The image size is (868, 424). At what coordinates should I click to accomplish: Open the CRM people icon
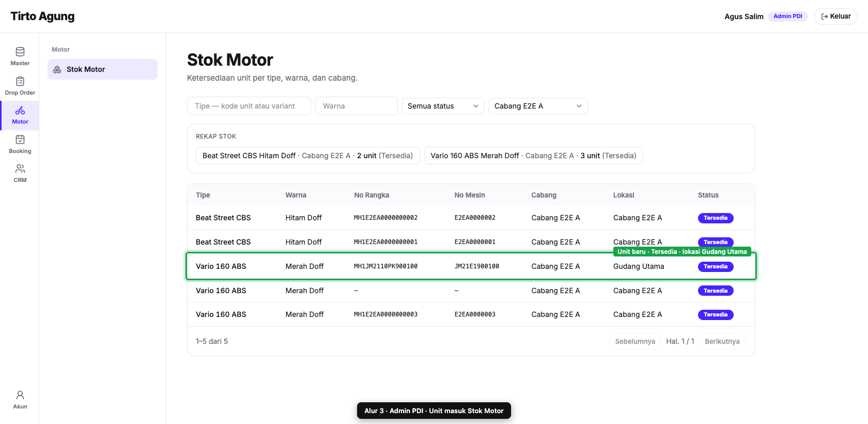click(20, 169)
